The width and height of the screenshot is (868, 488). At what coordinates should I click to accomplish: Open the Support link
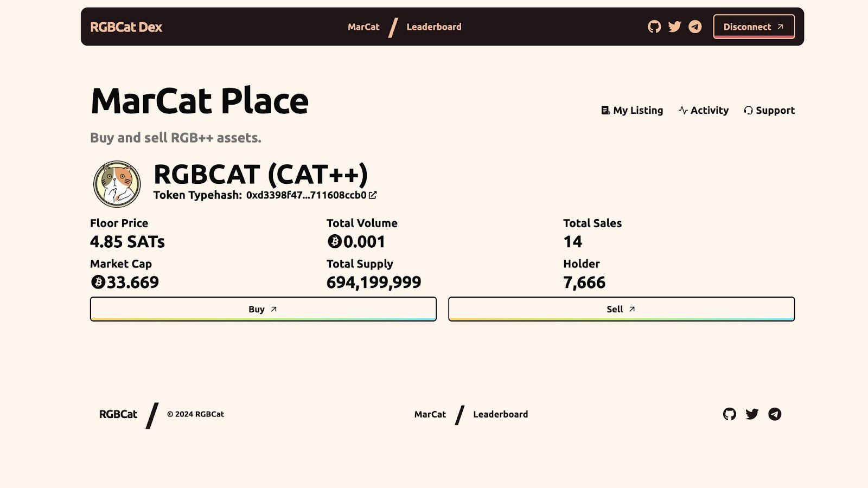769,110
